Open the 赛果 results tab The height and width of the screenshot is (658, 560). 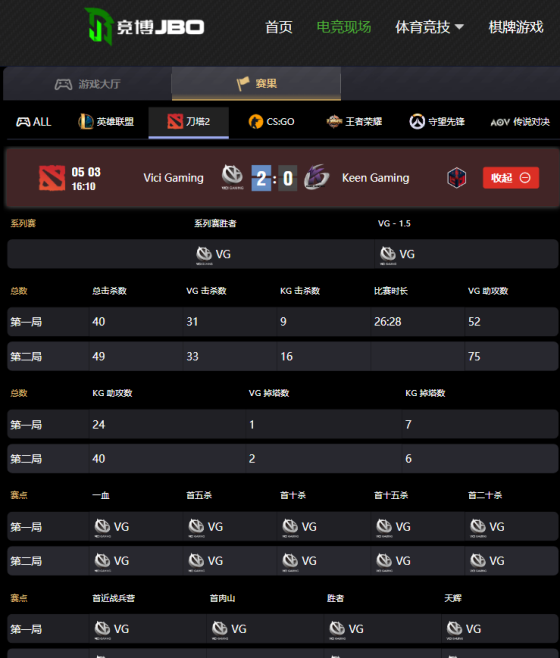point(256,84)
